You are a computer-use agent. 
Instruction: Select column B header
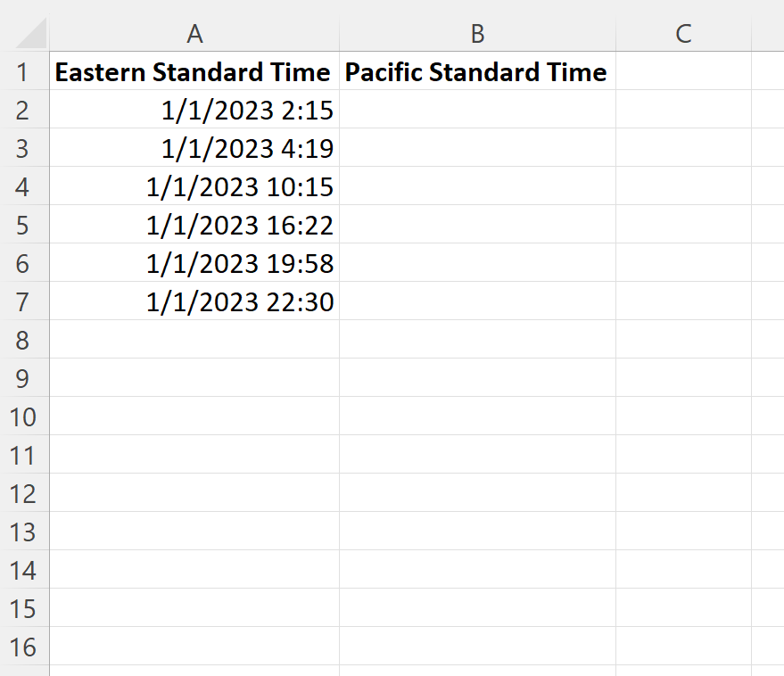tap(477, 34)
